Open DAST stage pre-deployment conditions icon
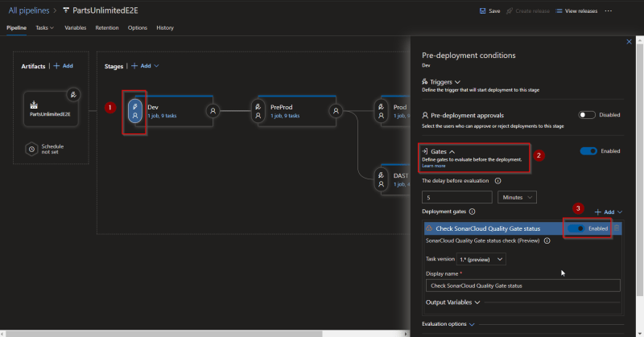The height and width of the screenshot is (337, 644). pos(381,179)
